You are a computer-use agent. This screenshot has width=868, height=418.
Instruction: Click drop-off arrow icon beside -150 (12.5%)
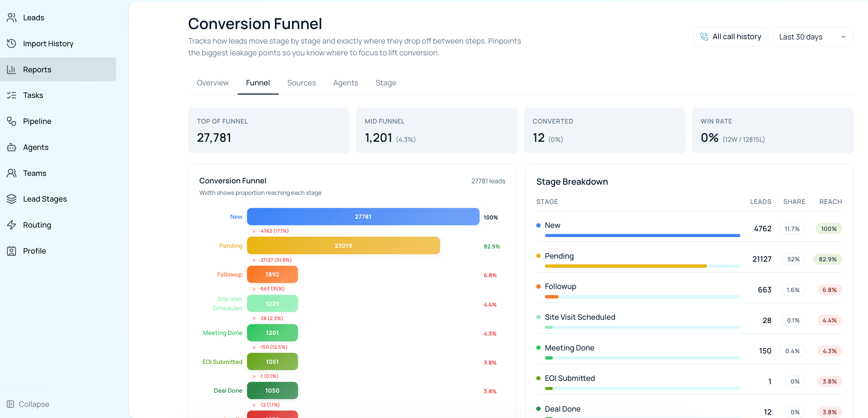click(254, 347)
